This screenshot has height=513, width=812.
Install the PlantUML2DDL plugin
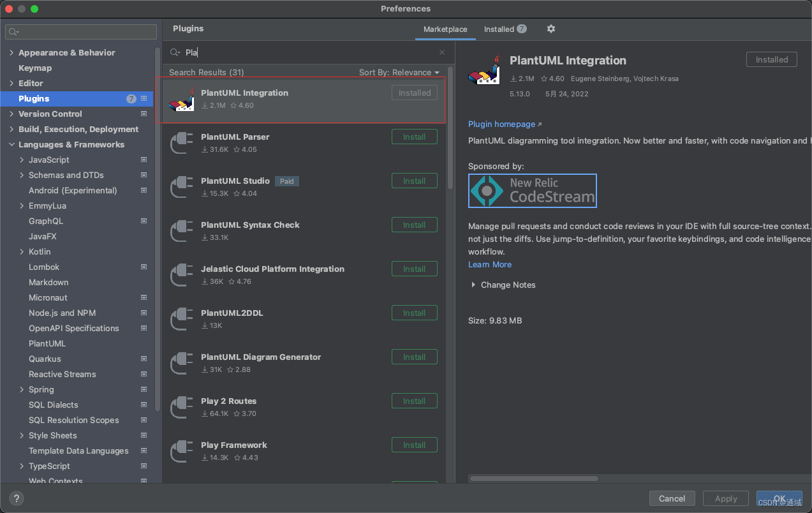pos(415,313)
